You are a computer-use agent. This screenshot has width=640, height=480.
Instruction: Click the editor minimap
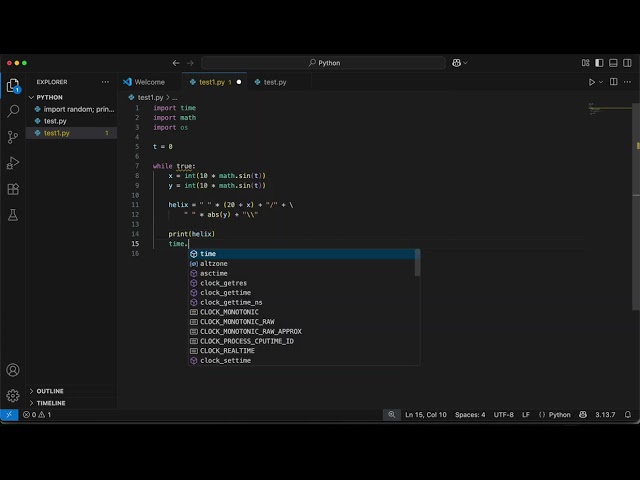[x=609, y=109]
